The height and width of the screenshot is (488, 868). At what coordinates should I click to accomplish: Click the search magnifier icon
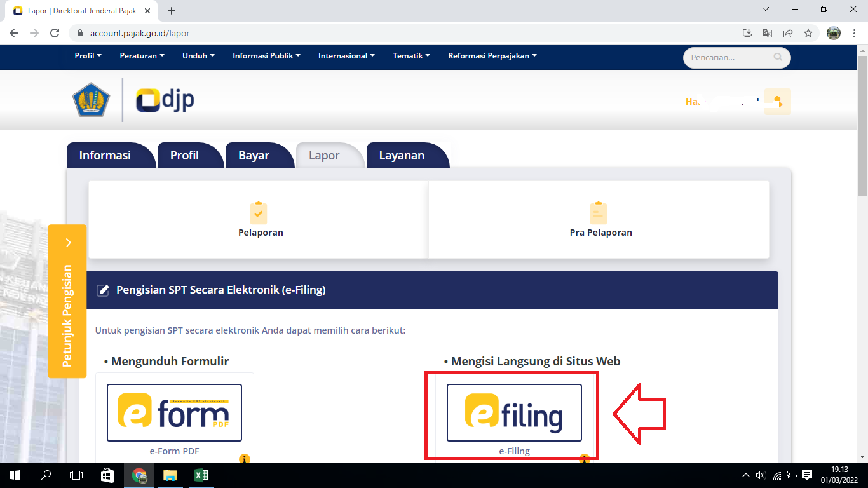coord(778,57)
